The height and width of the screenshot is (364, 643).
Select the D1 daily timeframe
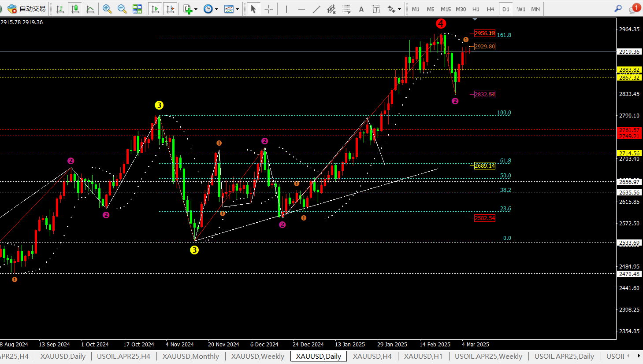click(x=506, y=9)
